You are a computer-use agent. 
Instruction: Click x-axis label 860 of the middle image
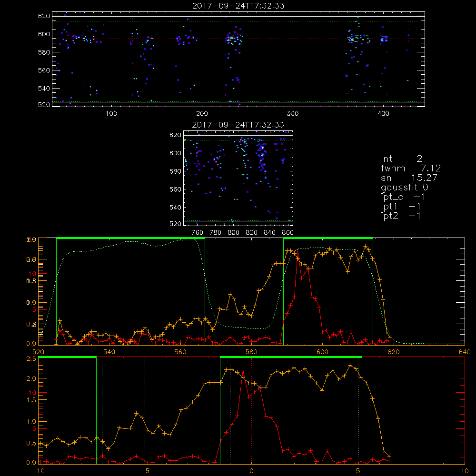288,233
